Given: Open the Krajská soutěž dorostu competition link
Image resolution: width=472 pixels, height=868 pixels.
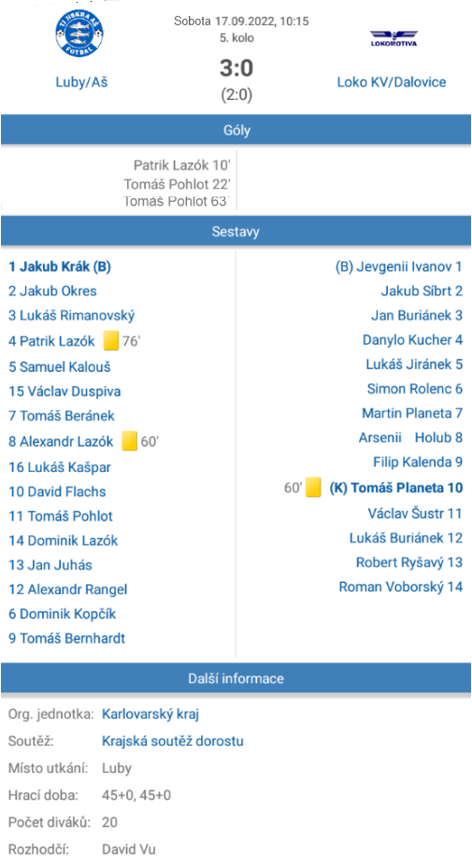Looking at the screenshot, I should [x=173, y=741].
